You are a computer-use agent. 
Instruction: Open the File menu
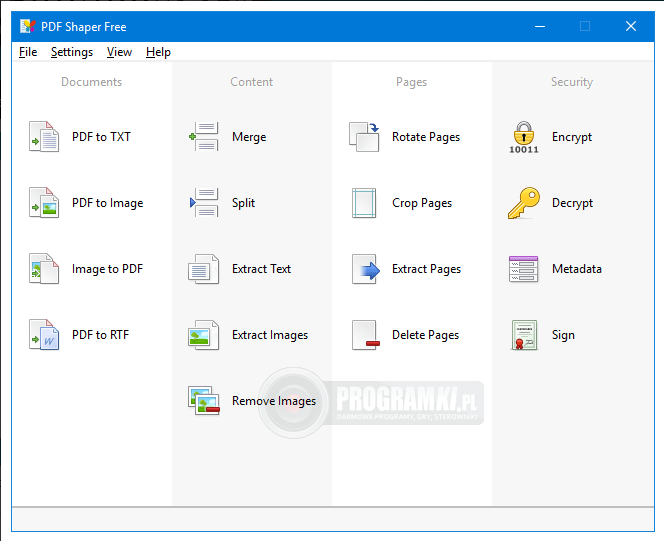[x=28, y=52]
